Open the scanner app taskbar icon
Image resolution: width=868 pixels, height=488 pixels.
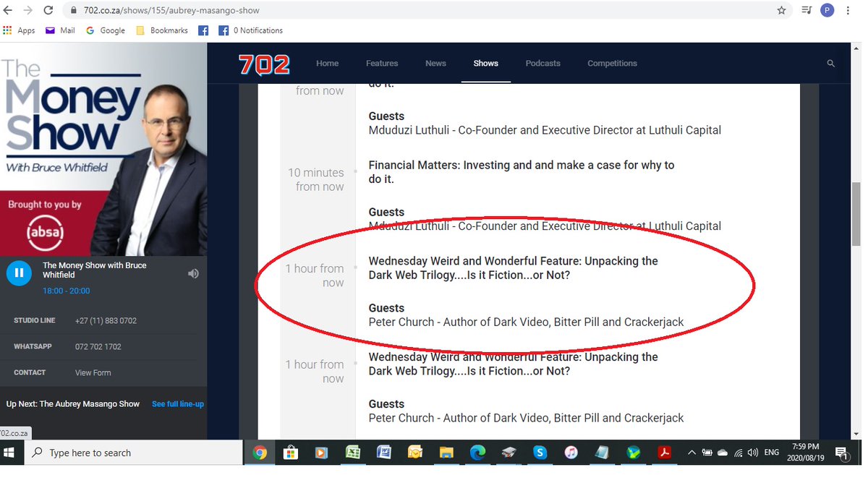point(509,453)
